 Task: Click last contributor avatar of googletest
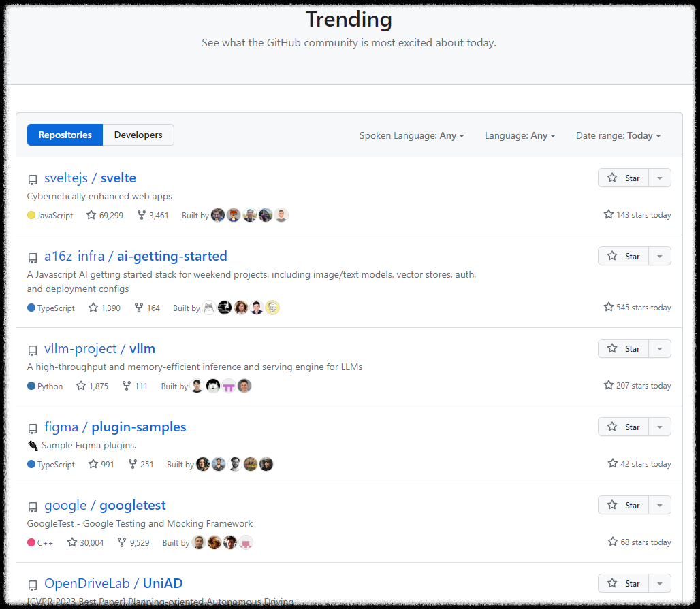(246, 542)
